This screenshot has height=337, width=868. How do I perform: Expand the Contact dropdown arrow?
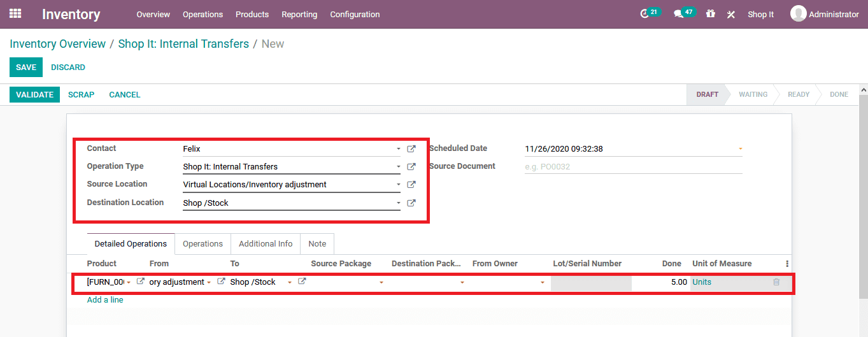[x=398, y=149]
